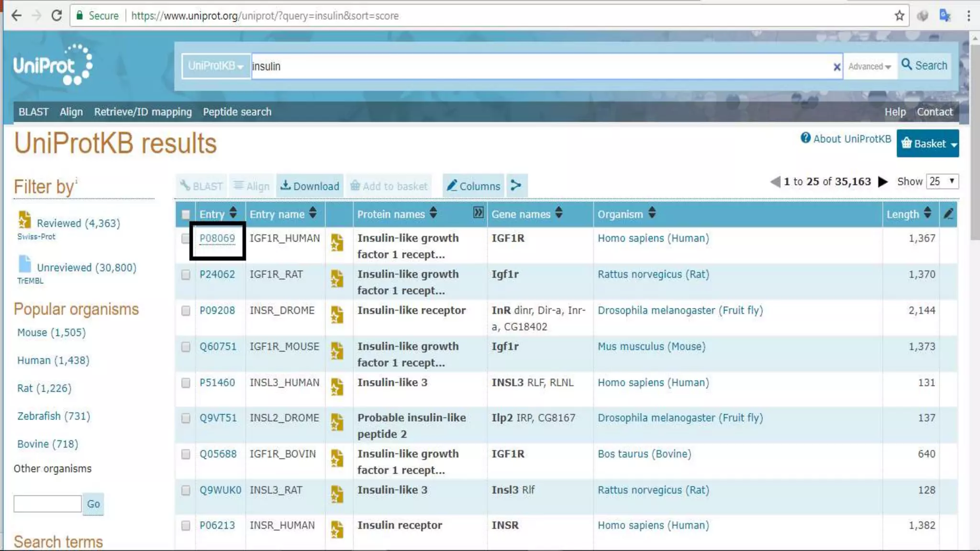Click the next page arrow icon
Screen dimensions: 980x551
click(883, 182)
